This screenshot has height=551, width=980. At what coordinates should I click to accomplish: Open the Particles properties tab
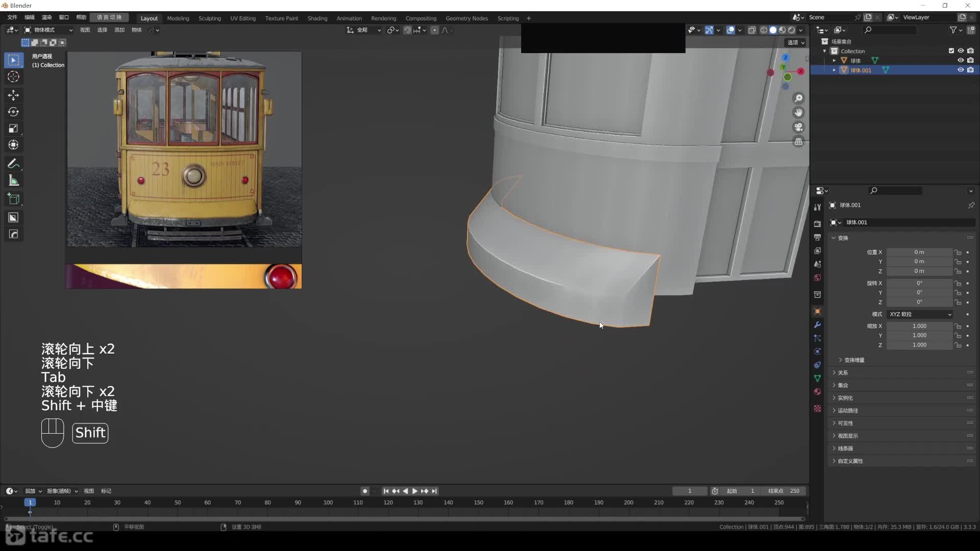(x=817, y=338)
